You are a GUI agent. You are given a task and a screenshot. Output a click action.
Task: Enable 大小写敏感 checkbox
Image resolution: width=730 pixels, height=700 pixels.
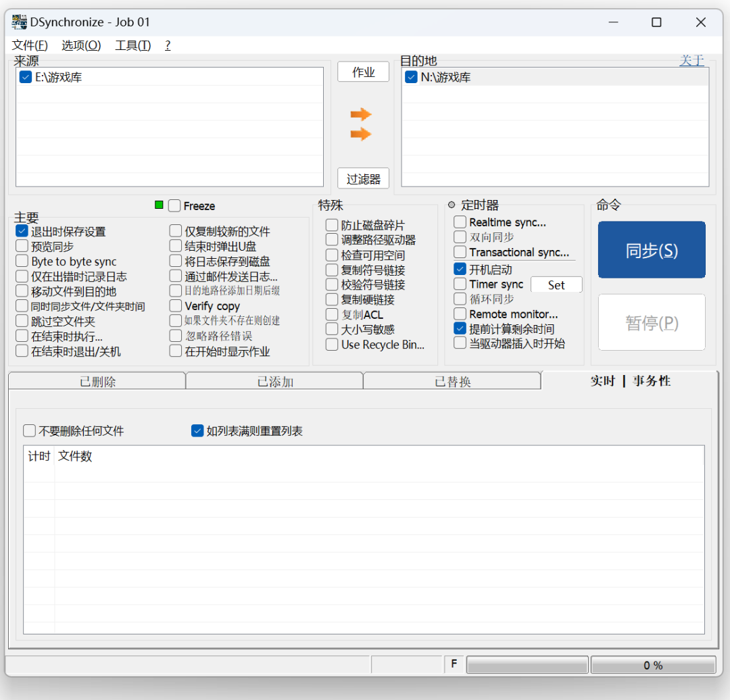pos(332,329)
